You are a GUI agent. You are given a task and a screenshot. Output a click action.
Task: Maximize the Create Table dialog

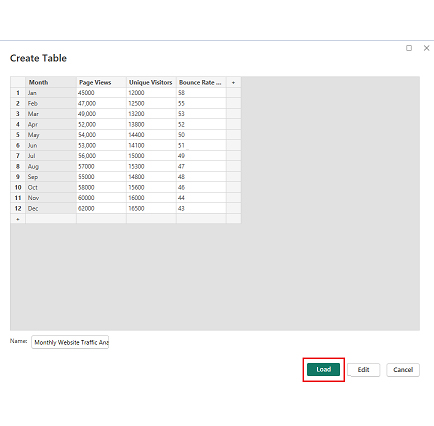409,48
